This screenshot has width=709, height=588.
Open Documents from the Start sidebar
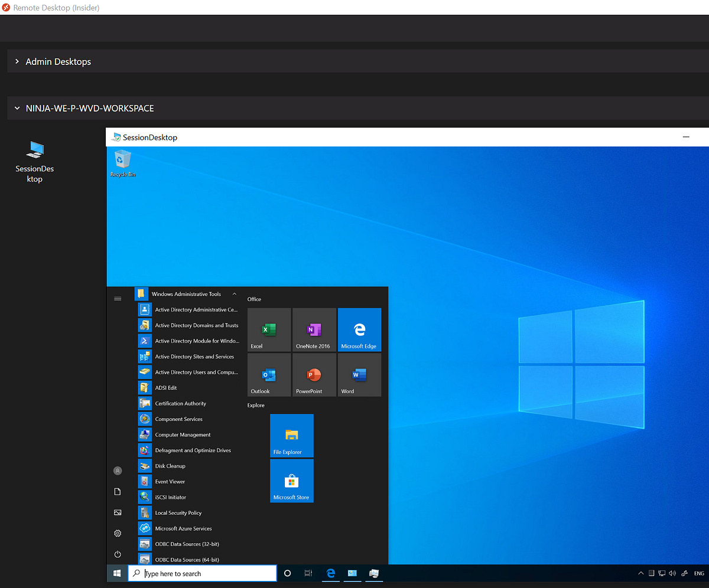pos(118,492)
